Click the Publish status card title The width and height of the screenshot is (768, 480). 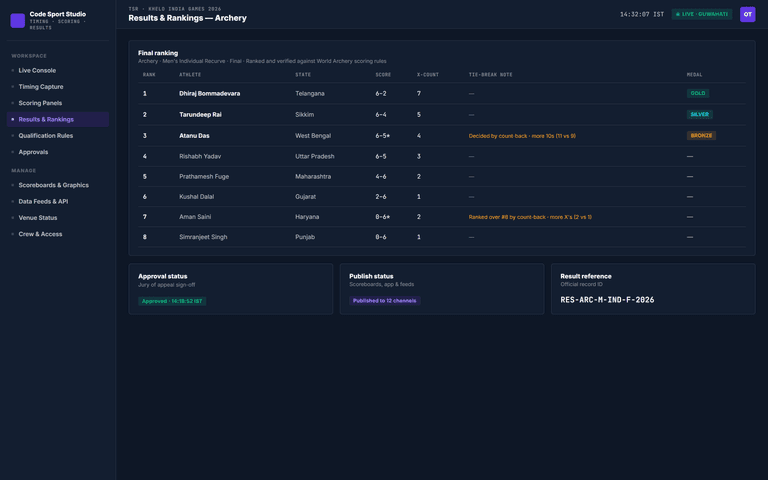pos(371,276)
